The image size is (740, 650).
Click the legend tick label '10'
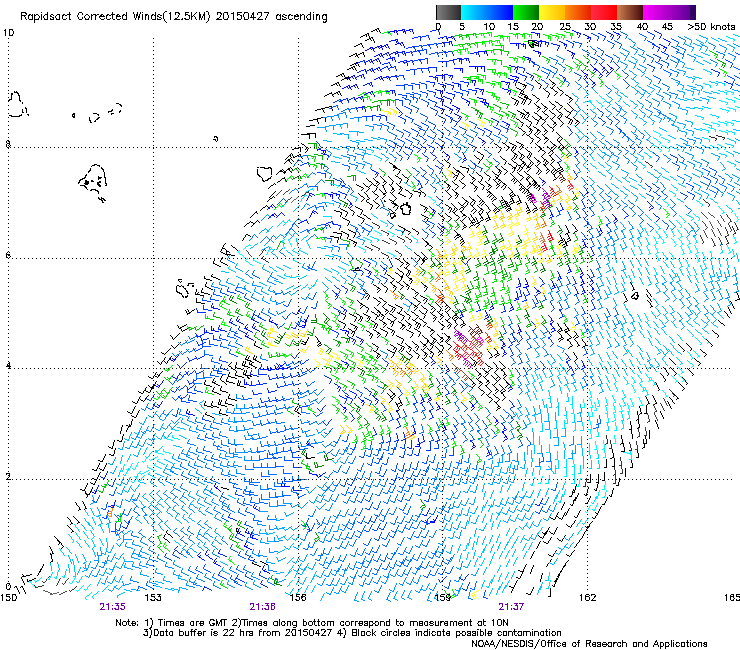pyautogui.click(x=489, y=27)
